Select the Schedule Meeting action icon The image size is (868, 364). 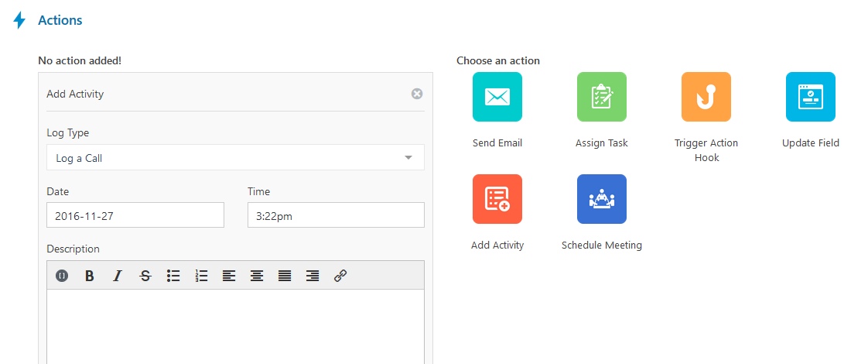[x=602, y=199]
